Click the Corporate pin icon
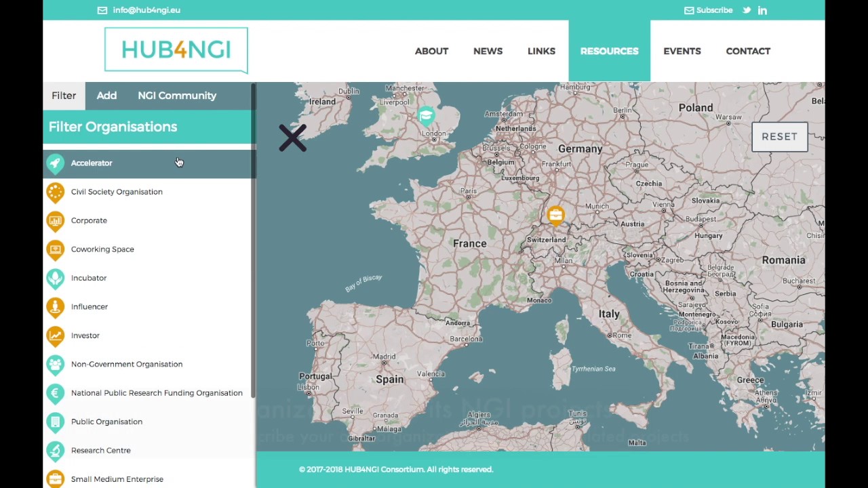The width and height of the screenshot is (868, 488). pos(55,221)
